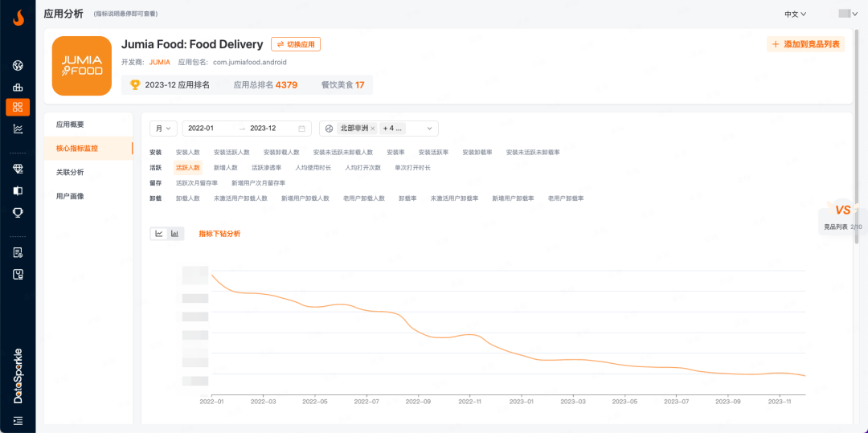Viewport: 868px width, 433px height.
Task: Select the 安装率 metric
Action: (x=395, y=152)
